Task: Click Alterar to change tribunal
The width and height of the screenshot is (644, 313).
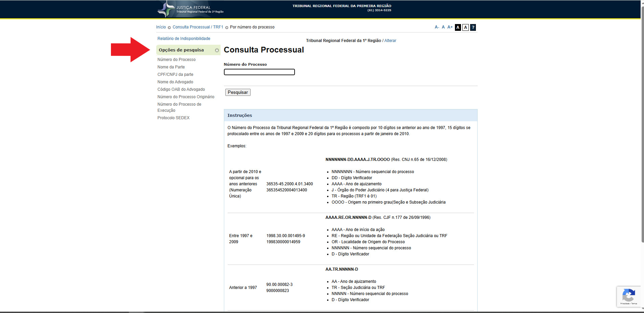Action: coord(390,41)
